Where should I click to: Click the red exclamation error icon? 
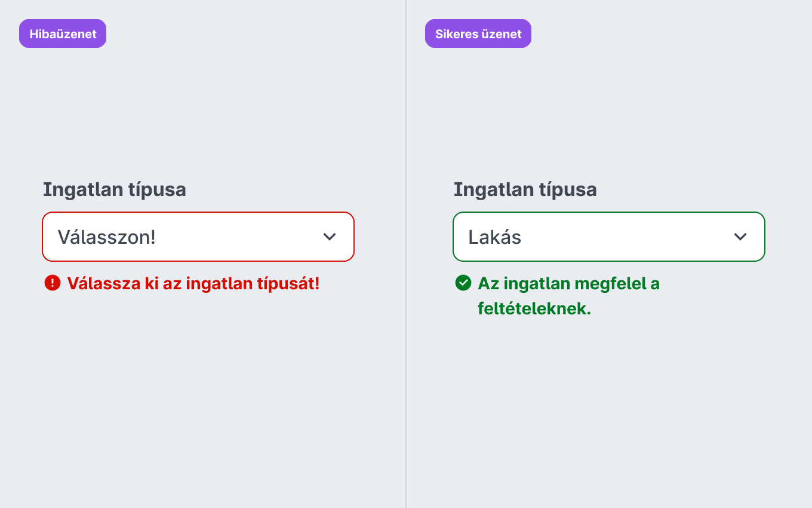click(53, 283)
